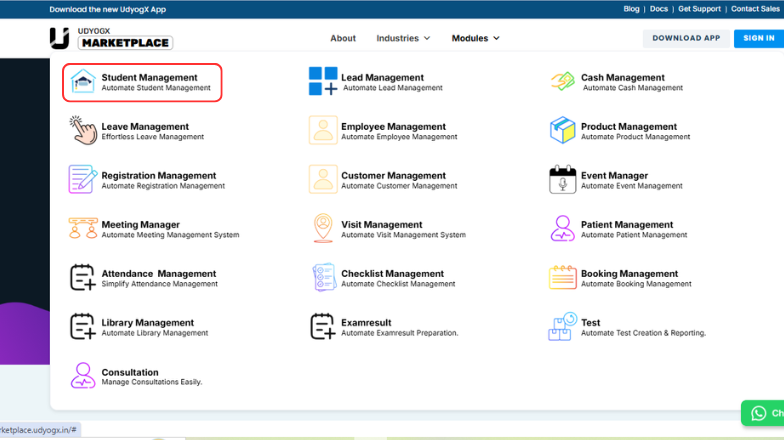Open the Docs link
Viewport: 784px width, 440px height.
[x=658, y=9]
